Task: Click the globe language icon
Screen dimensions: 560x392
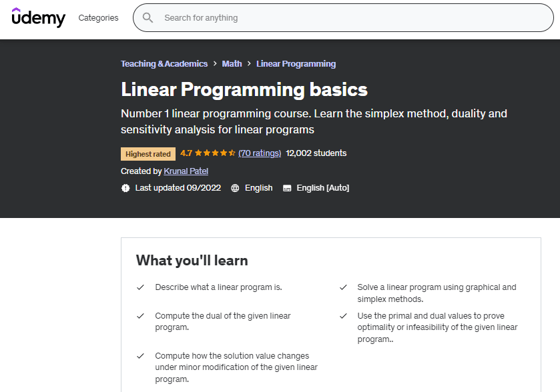Action: [235, 188]
